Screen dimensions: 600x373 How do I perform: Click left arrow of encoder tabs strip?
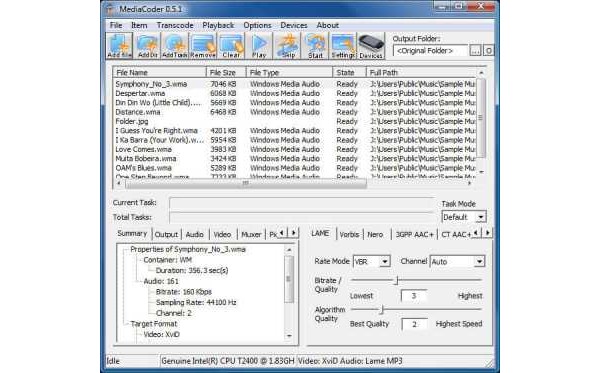click(x=476, y=233)
